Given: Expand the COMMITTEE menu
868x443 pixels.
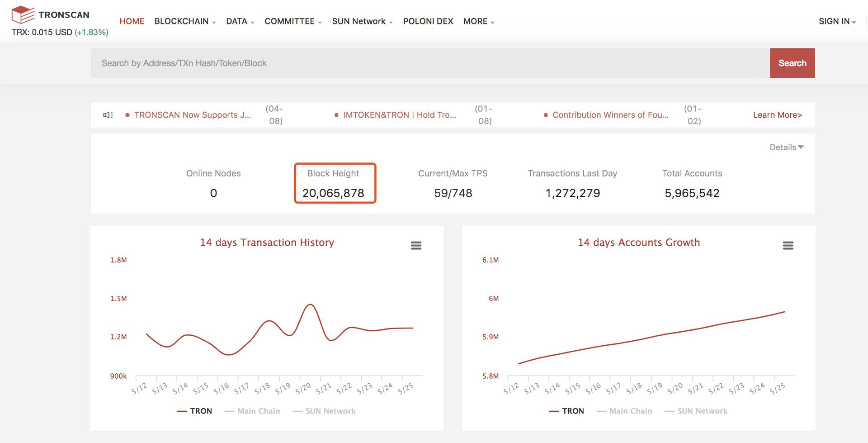Looking at the screenshot, I should pos(293,21).
